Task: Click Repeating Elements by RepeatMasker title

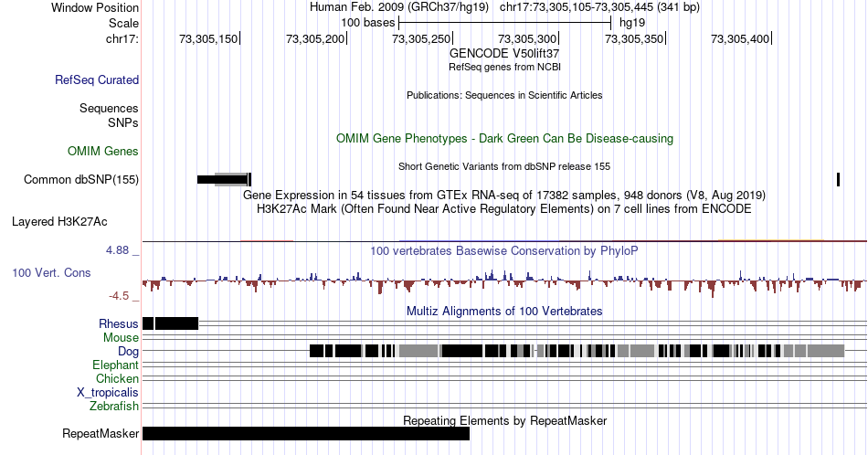Action: (x=504, y=420)
